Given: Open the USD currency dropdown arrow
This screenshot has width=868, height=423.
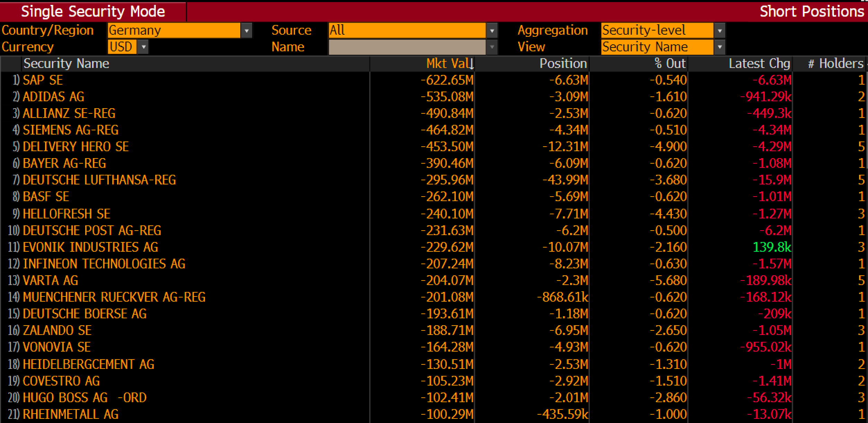Looking at the screenshot, I should [143, 47].
